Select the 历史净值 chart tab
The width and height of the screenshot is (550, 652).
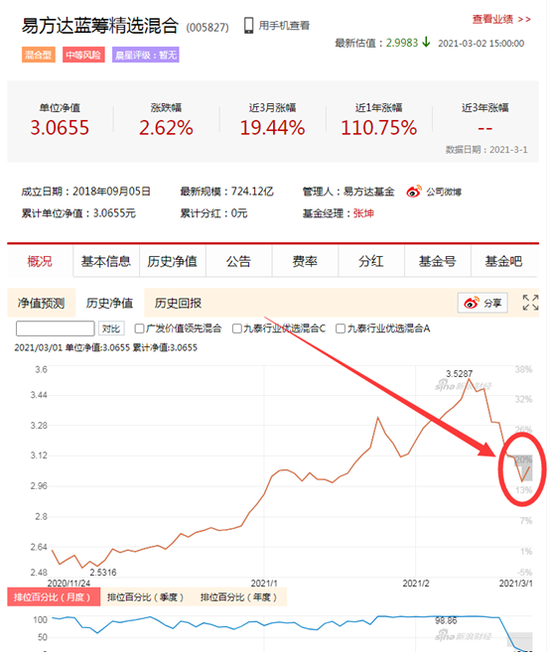[x=110, y=303]
